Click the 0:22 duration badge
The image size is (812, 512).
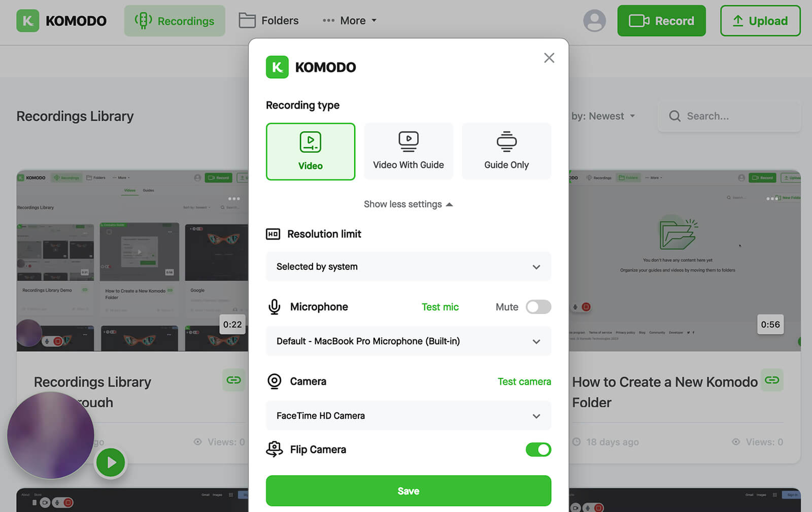pyautogui.click(x=232, y=325)
